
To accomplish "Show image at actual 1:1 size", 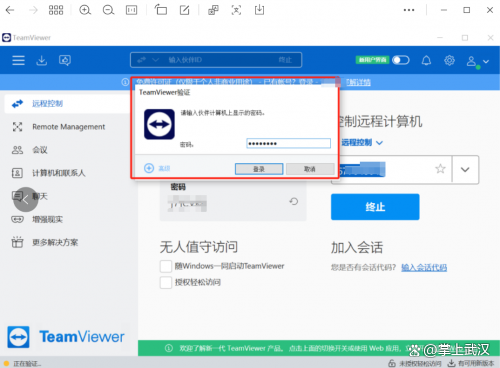I will pyautogui.click(x=131, y=10).
